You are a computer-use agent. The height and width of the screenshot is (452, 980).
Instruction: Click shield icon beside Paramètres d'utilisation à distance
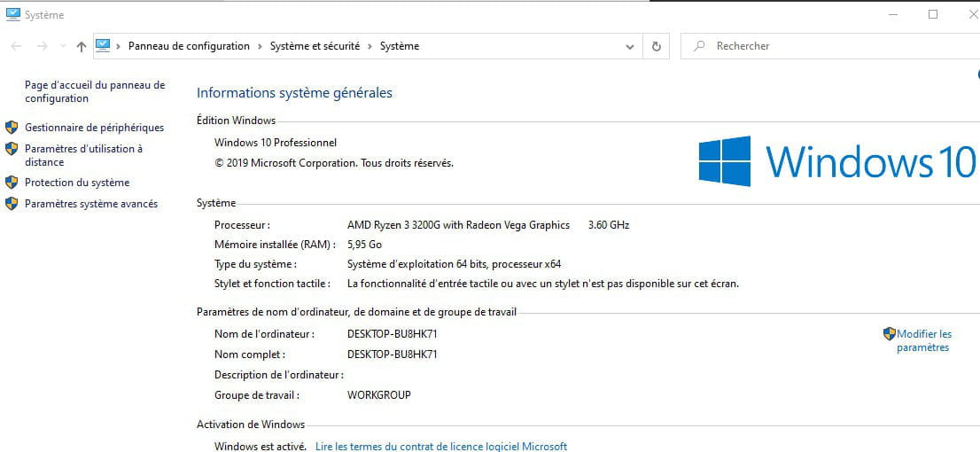click(x=12, y=149)
